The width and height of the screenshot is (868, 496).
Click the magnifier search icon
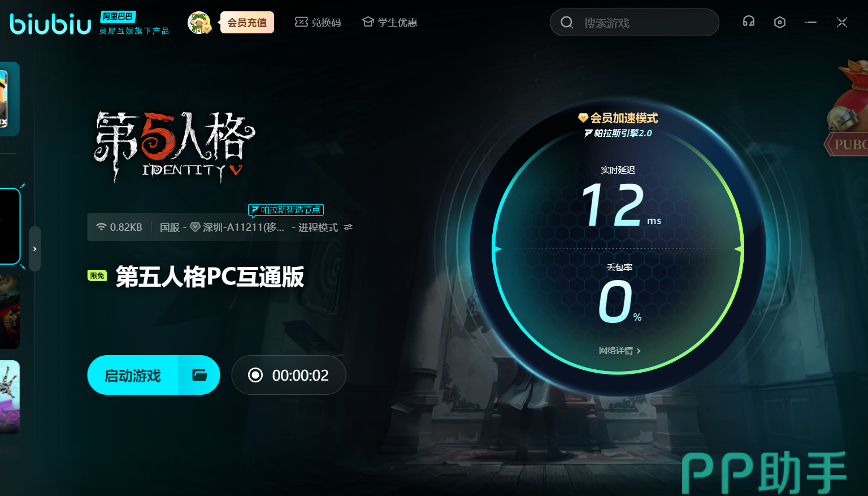(x=566, y=23)
